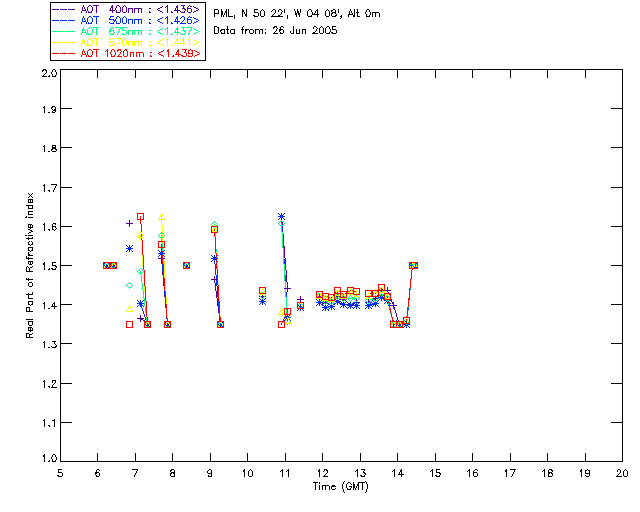Click the y-axis tick label '1.4'
This screenshot has height=512, width=640.
pyautogui.click(x=49, y=305)
